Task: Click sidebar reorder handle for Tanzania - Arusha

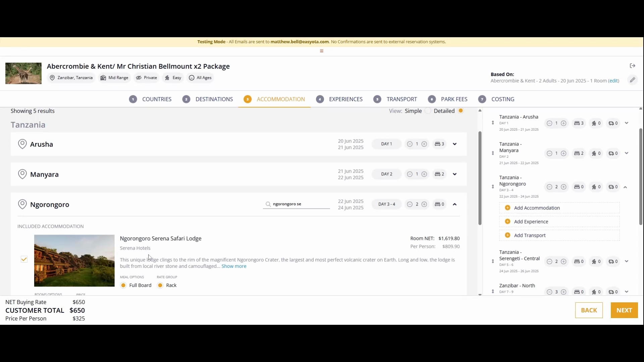Action: click(493, 123)
